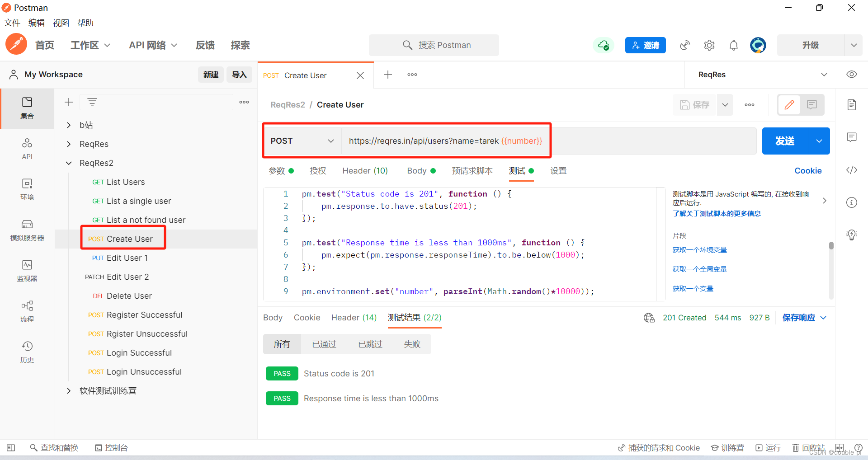Open the Environments (环境) sidebar panel
The height and width of the screenshot is (460, 868).
point(27,190)
